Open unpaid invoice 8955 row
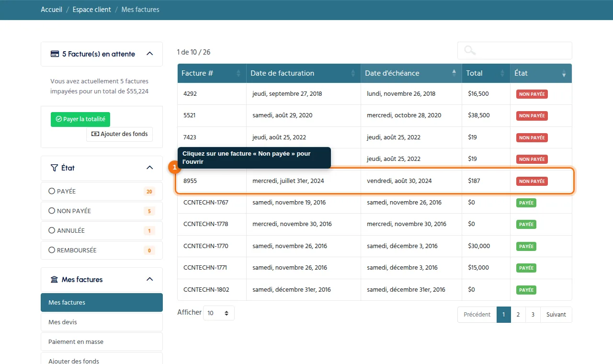 pos(375,181)
